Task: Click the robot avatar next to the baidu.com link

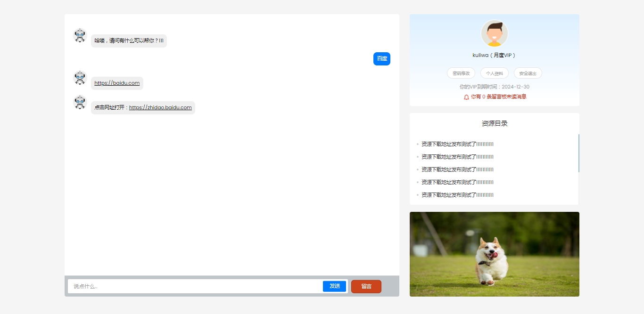Action: [80, 78]
